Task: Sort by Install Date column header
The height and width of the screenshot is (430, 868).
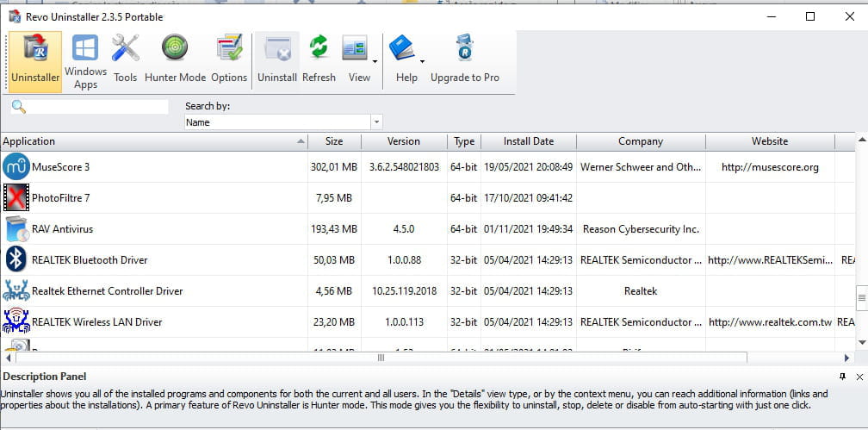Action: [x=529, y=141]
